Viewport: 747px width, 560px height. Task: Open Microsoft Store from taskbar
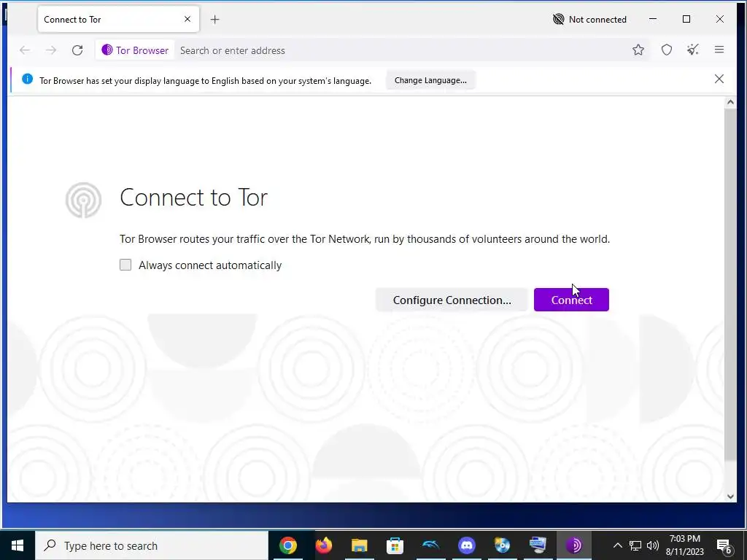pyautogui.click(x=395, y=545)
